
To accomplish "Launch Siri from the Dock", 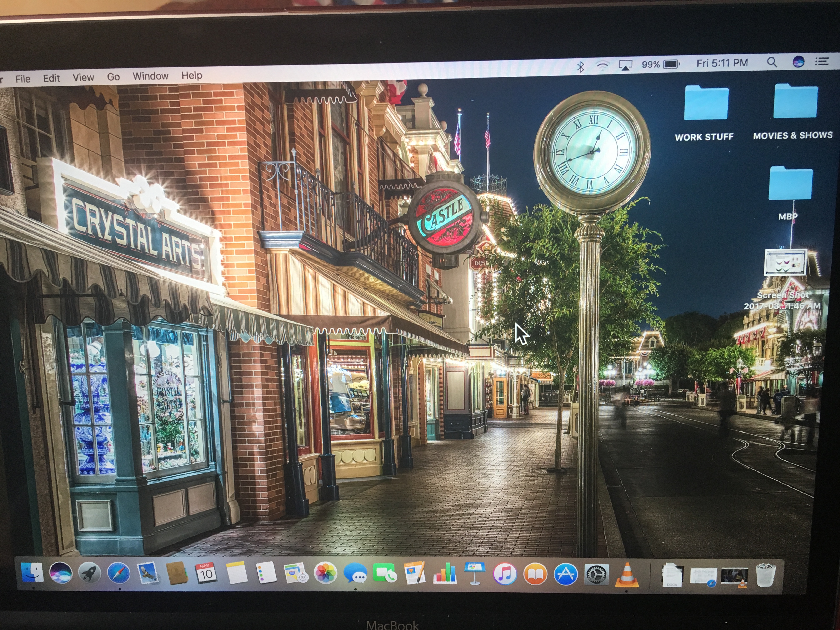I will tap(61, 573).
